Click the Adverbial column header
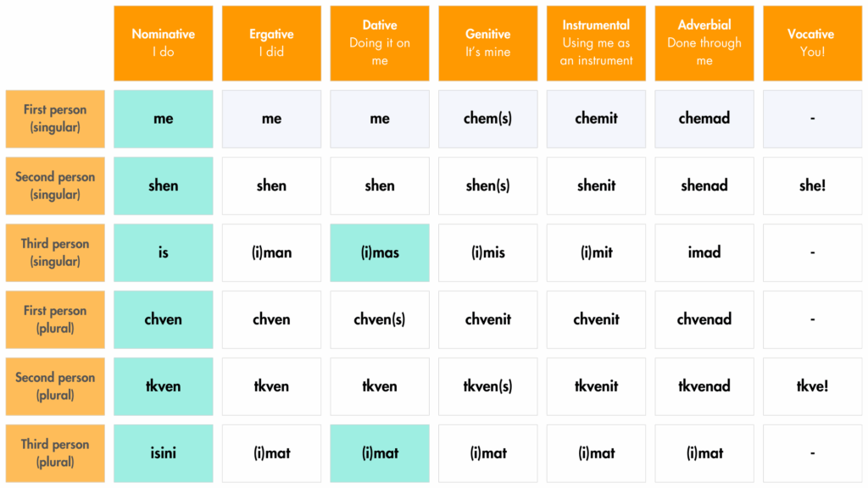 pyautogui.click(x=704, y=43)
